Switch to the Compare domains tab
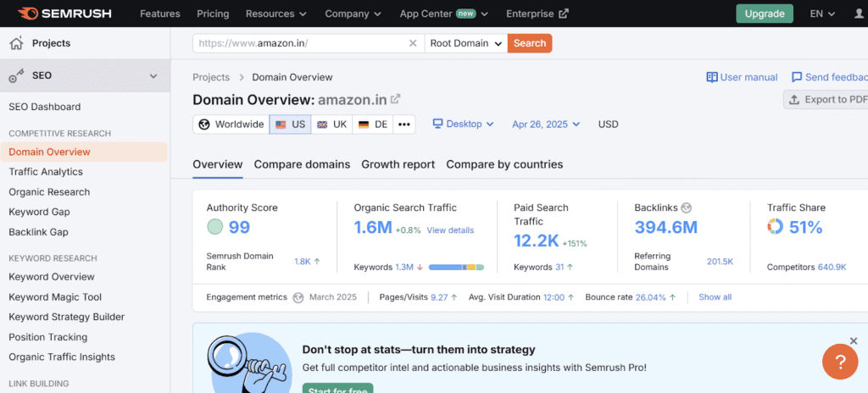The width and height of the screenshot is (868, 393). point(302,164)
